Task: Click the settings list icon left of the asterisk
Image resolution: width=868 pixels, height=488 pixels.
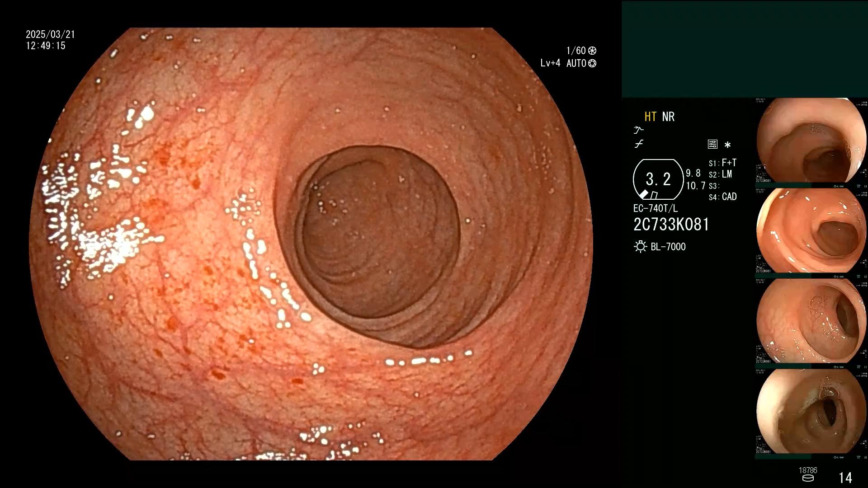Action: (712, 145)
